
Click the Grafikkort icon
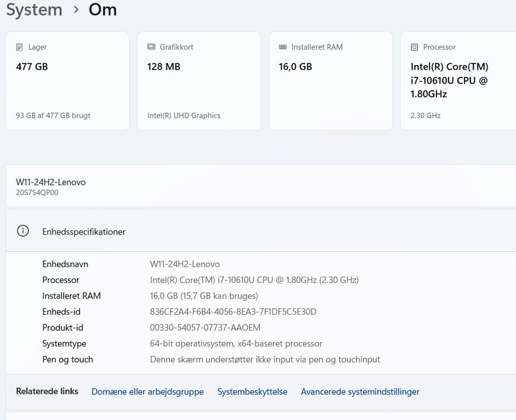pos(152,47)
